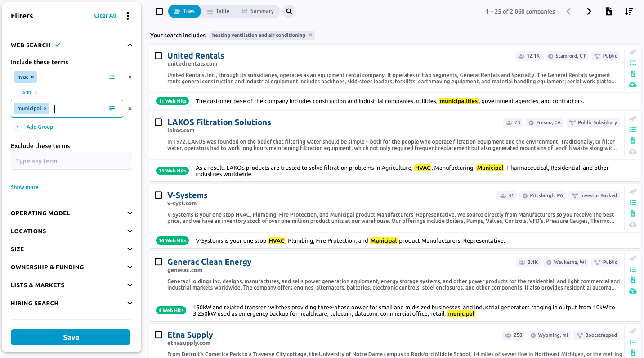Open the sort order options icon
This screenshot has width=644, height=358.
(629, 11)
